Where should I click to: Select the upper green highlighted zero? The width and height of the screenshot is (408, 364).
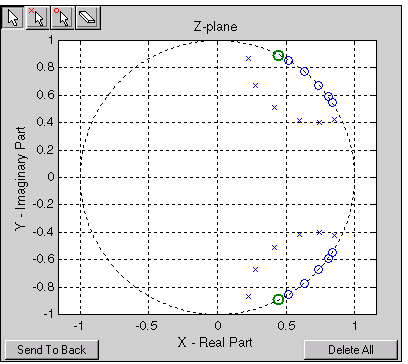tap(278, 55)
